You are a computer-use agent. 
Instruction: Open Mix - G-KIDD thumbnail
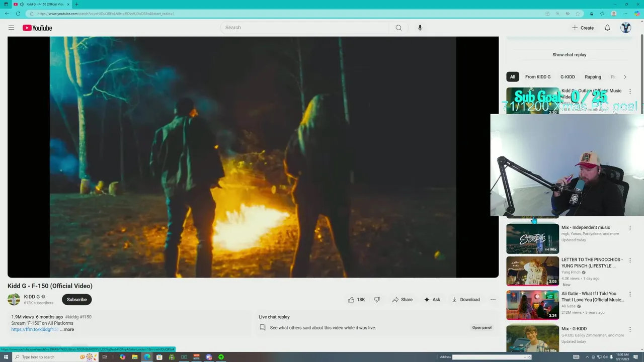(x=532, y=338)
